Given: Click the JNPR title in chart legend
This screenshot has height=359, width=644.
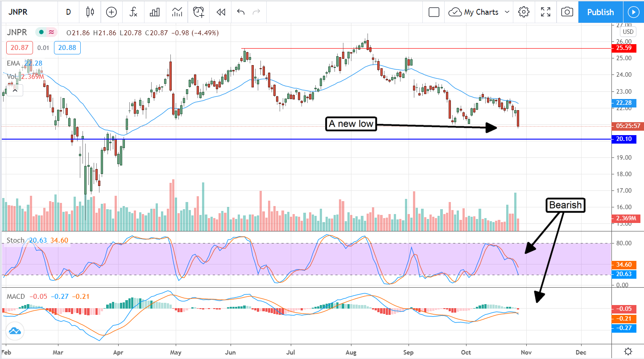Looking at the screenshot, I should tap(17, 32).
